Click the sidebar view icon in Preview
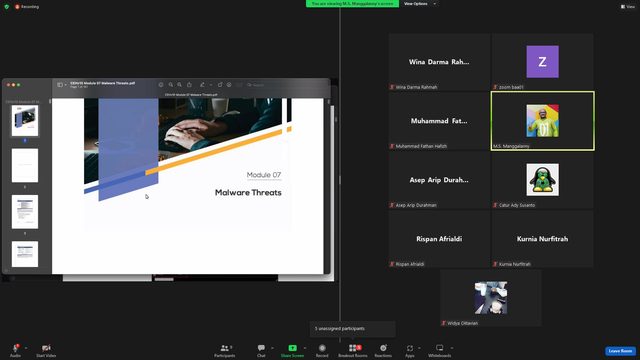 [x=60, y=85]
